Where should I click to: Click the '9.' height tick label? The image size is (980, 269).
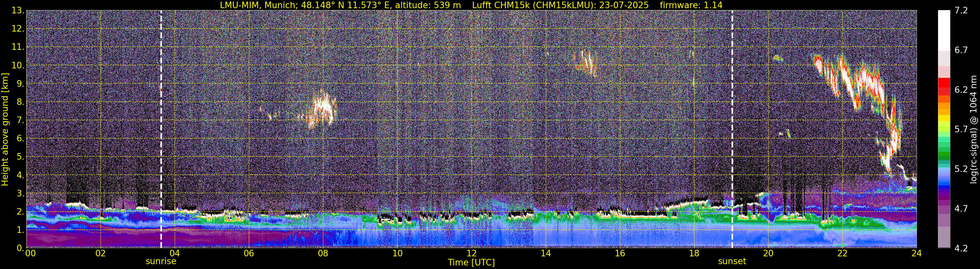[20, 84]
